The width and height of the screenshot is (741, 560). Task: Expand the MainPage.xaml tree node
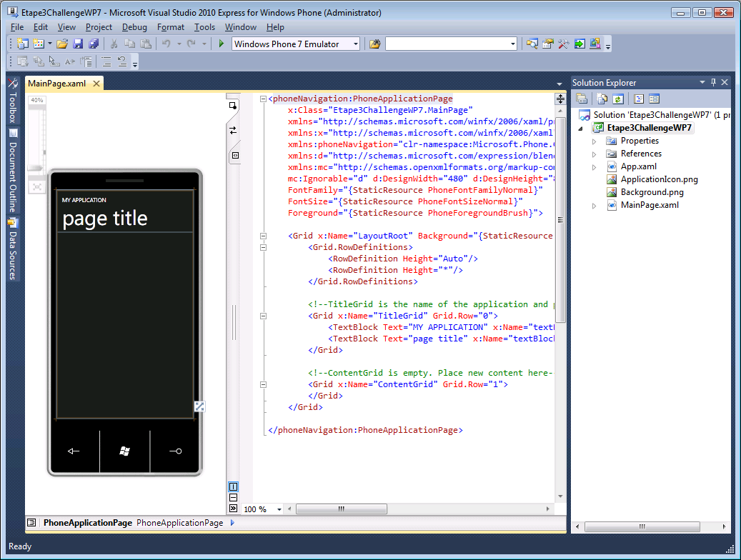coord(594,206)
